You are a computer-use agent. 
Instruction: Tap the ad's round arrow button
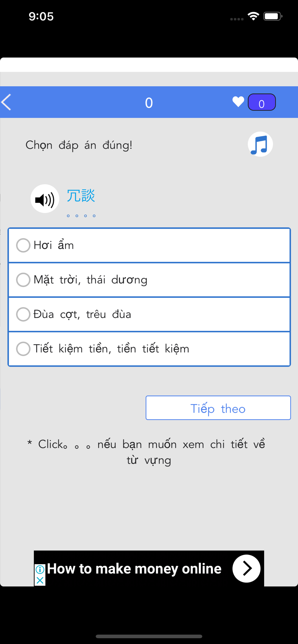(246, 569)
